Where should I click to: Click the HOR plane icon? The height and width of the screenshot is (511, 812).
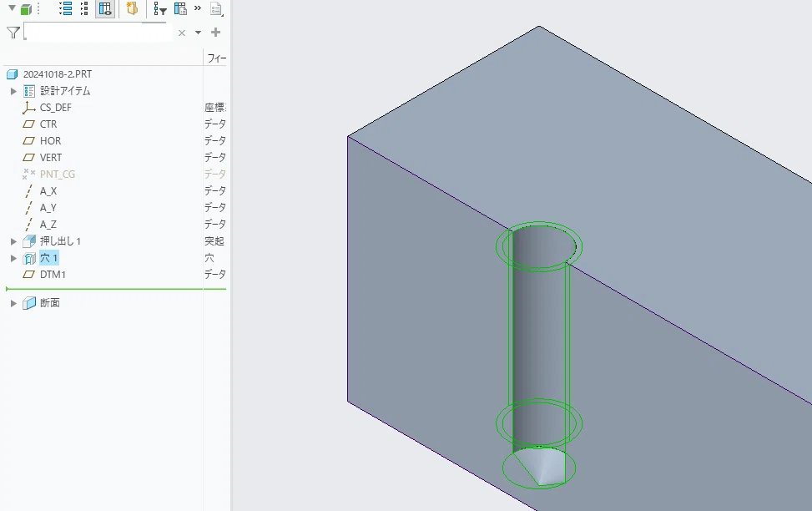[x=29, y=141]
